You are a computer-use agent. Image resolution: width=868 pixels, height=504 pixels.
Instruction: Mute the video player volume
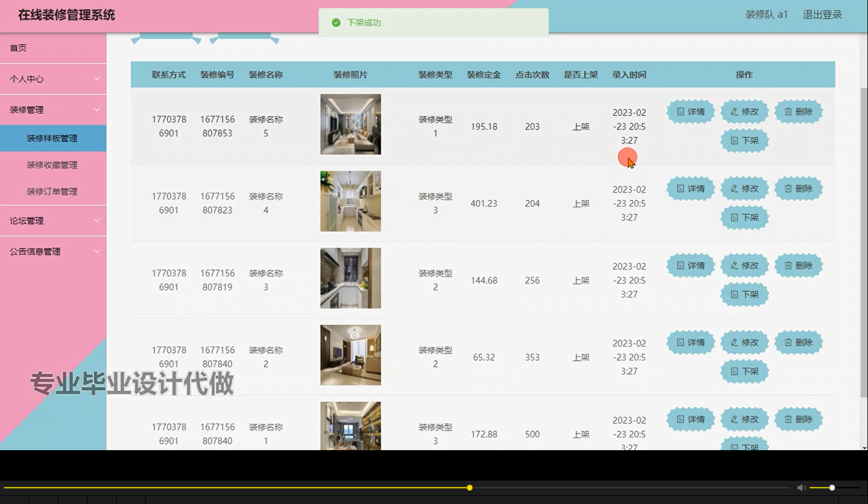click(x=800, y=487)
